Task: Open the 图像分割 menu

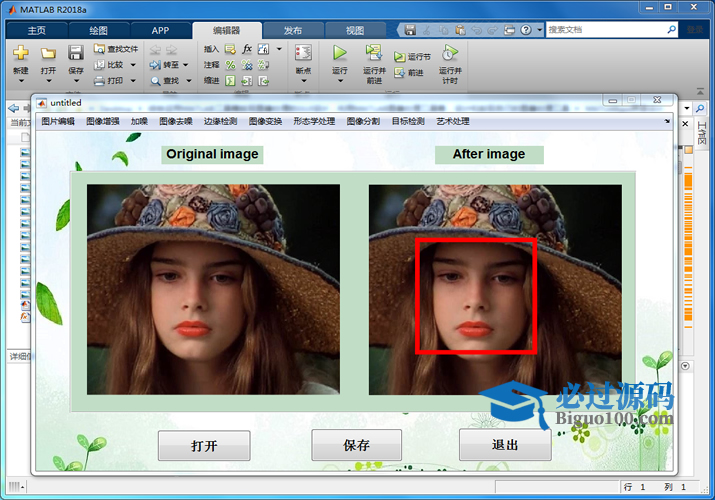Action: pyautogui.click(x=363, y=121)
